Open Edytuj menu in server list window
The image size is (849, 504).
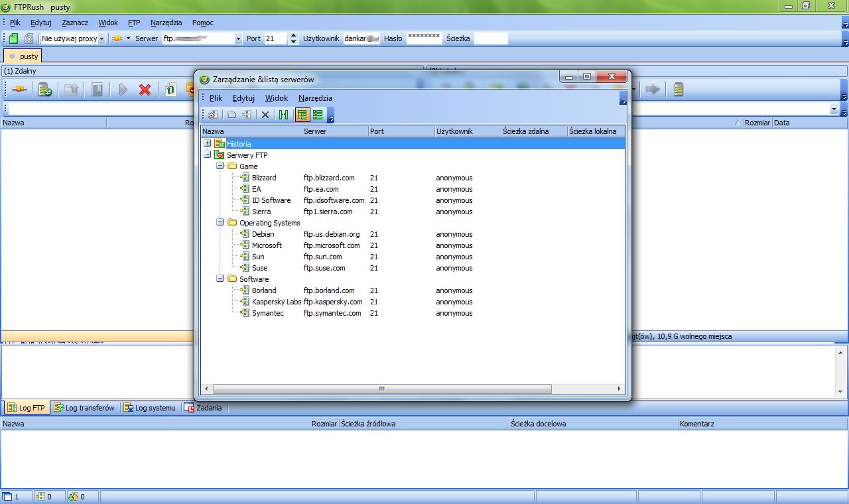click(x=243, y=98)
